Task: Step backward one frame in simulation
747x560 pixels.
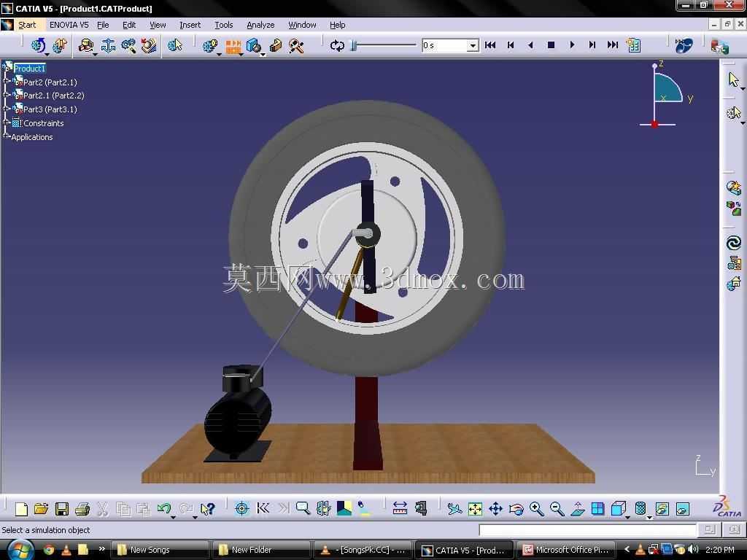Action: pyautogui.click(x=511, y=45)
